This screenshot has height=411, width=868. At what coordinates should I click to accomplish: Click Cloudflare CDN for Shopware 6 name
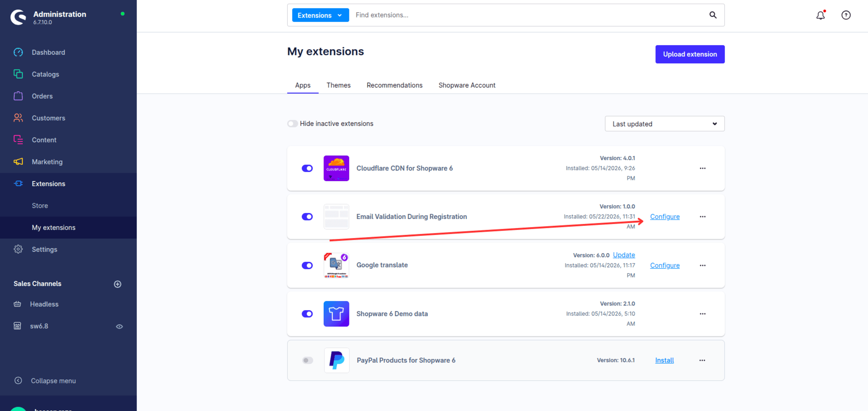click(x=404, y=168)
